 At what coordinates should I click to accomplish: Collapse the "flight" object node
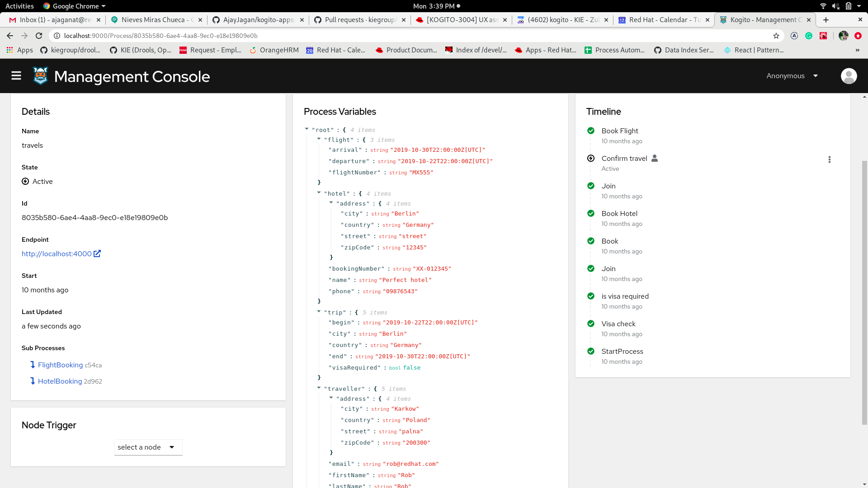pyautogui.click(x=319, y=139)
